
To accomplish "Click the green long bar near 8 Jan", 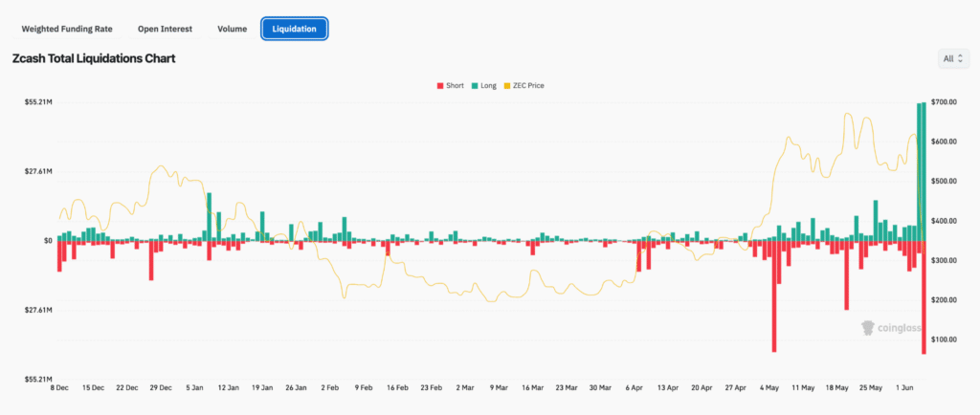I will (x=210, y=216).
